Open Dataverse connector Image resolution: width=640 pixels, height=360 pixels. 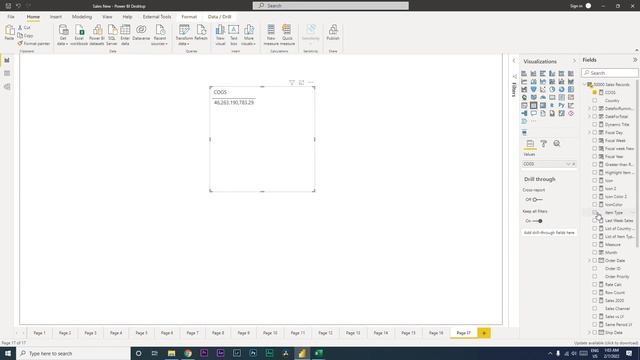tap(141, 33)
